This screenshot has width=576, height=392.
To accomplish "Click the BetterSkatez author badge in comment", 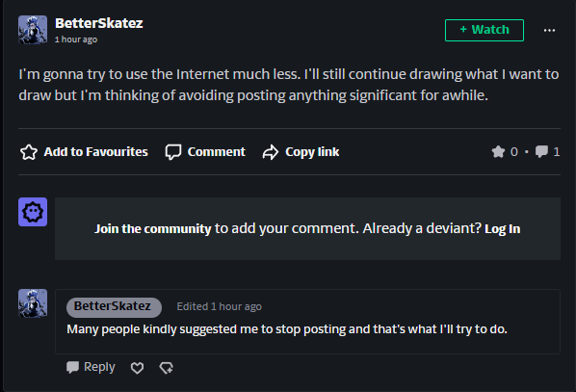I will coord(114,307).
